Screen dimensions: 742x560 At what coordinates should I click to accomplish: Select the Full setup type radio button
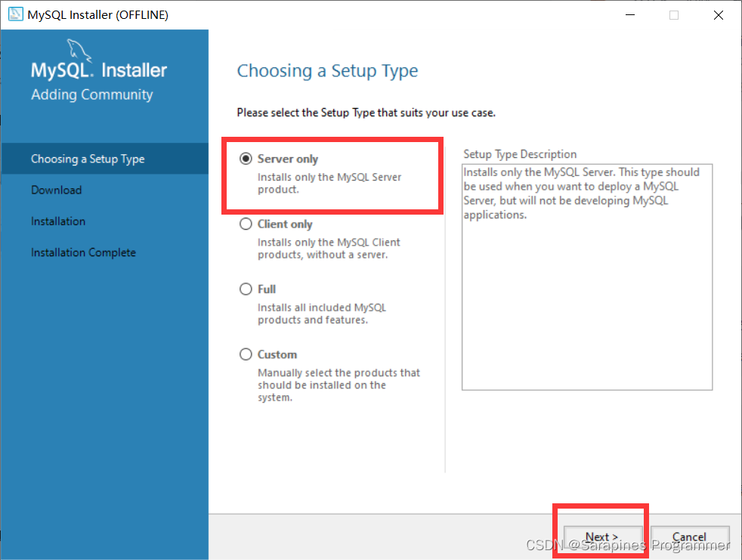coord(246,289)
